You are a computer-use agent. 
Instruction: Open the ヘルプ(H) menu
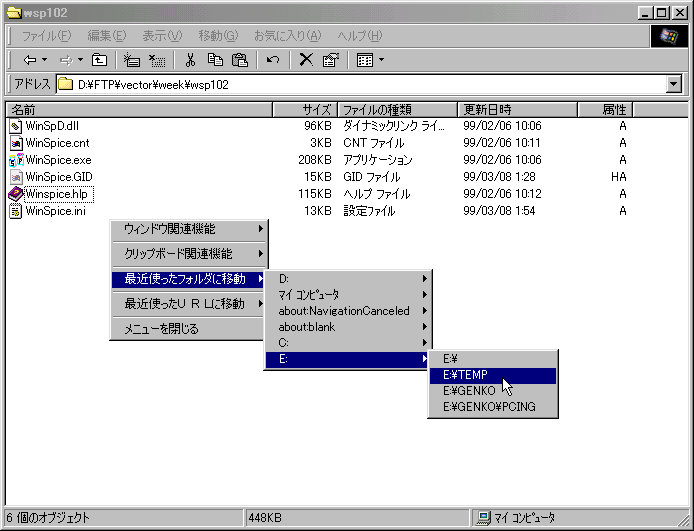click(x=359, y=36)
